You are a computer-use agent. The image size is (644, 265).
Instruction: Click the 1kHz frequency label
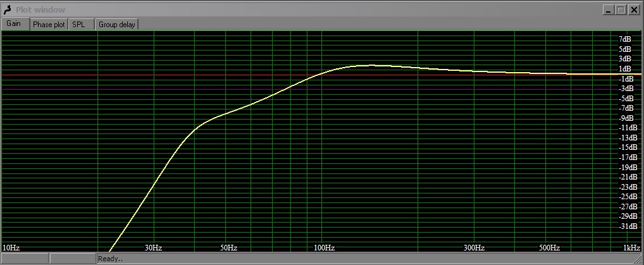click(x=632, y=248)
